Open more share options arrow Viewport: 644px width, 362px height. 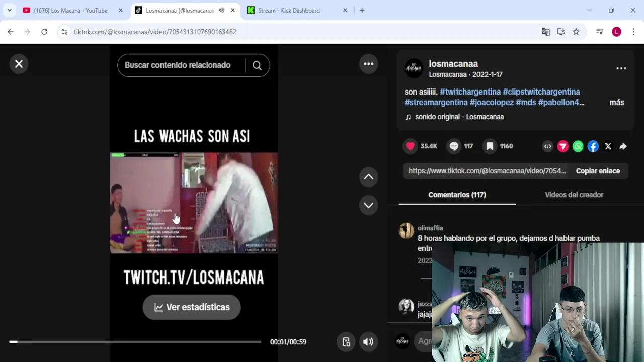click(623, 146)
